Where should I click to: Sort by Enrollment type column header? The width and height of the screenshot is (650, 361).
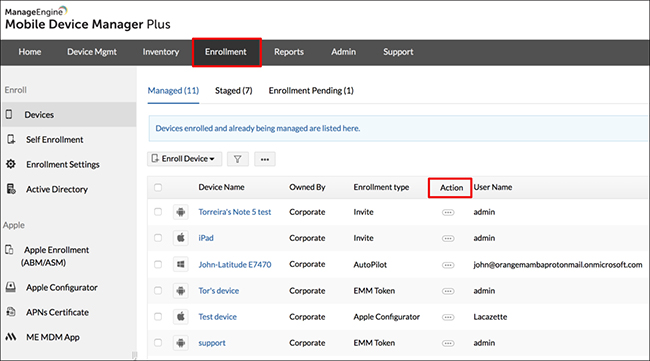[381, 187]
